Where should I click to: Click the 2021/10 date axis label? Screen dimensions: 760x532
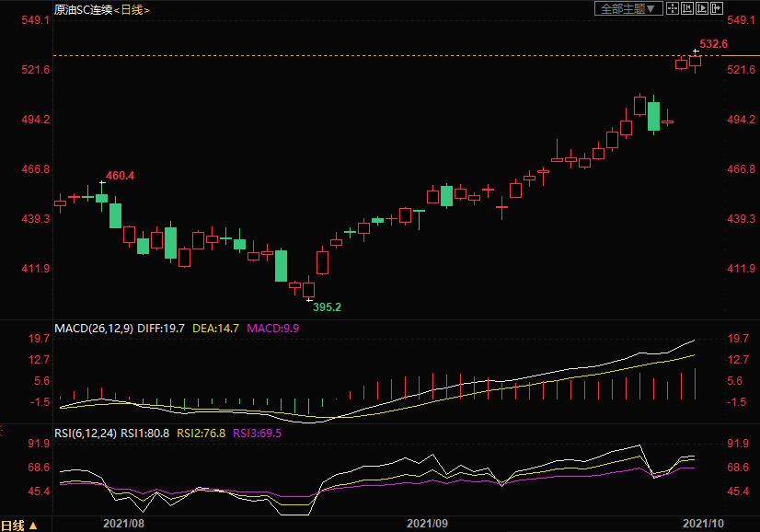[x=702, y=523]
